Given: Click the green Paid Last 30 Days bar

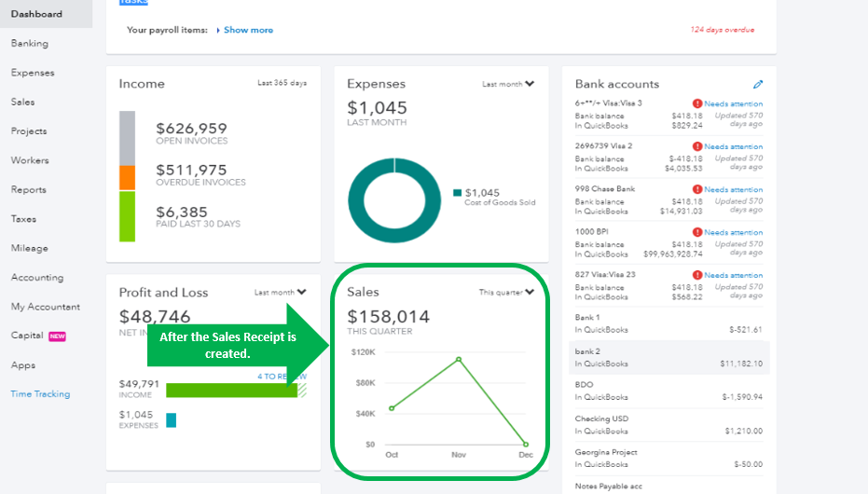Looking at the screenshot, I should point(128,216).
